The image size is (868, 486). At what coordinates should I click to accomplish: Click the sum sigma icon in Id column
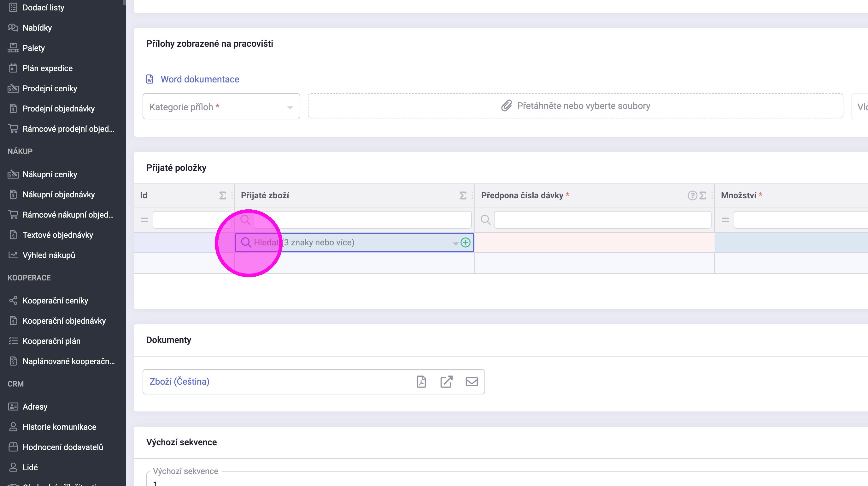click(x=222, y=195)
